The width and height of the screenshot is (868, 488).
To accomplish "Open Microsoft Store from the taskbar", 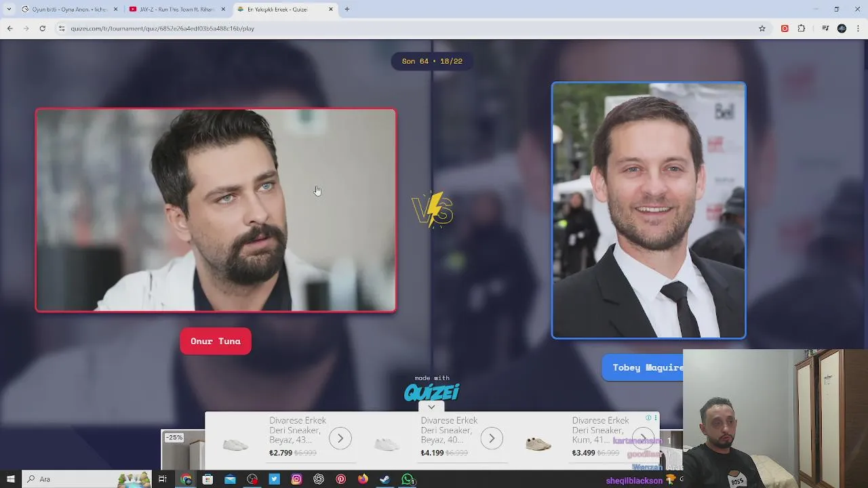I will pos(208,479).
